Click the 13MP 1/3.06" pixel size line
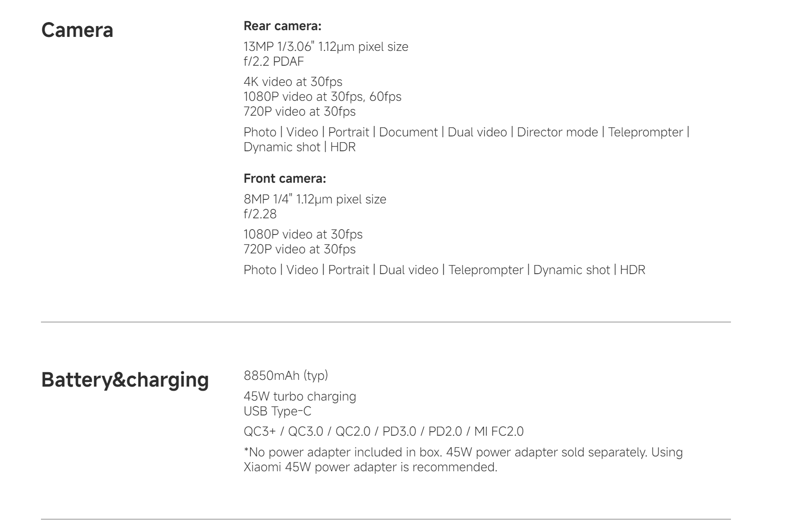 (326, 47)
